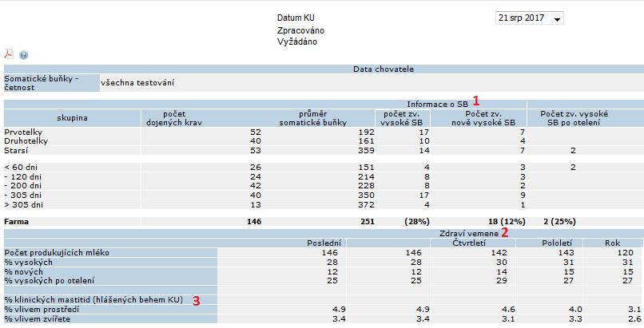The width and height of the screenshot is (644, 328).
Task: Click Pololetí % vlivem zvířete value 3.3
Action: [575, 319]
